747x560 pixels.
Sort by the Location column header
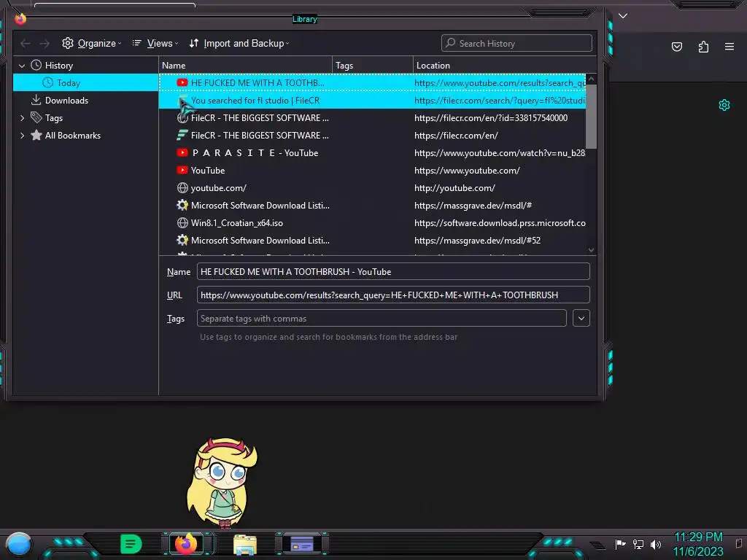coord(505,65)
